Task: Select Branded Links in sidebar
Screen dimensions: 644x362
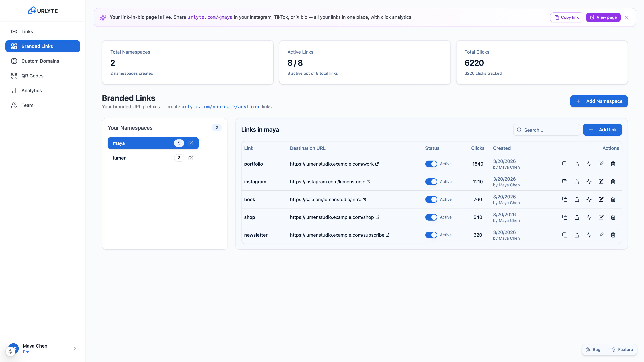Action: (x=43, y=46)
